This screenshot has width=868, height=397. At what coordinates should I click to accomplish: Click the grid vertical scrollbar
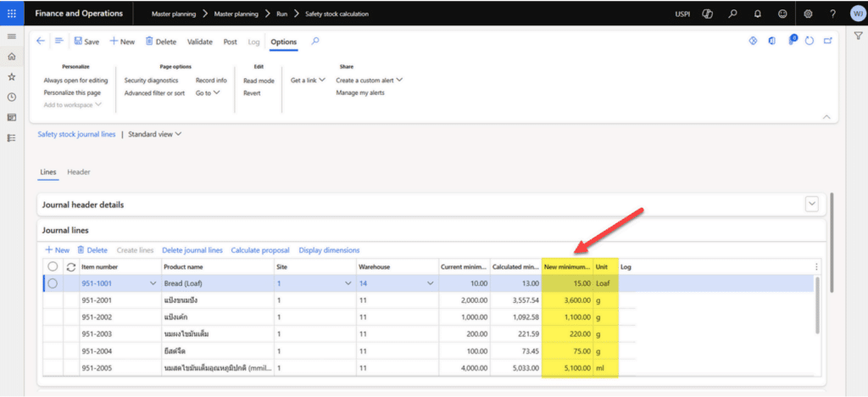(816, 305)
